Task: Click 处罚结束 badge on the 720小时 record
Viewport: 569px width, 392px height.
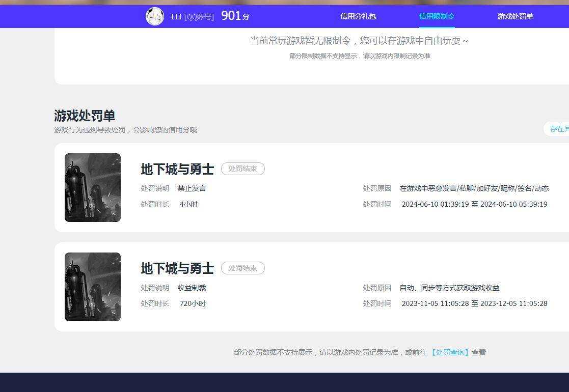Action: (243, 268)
